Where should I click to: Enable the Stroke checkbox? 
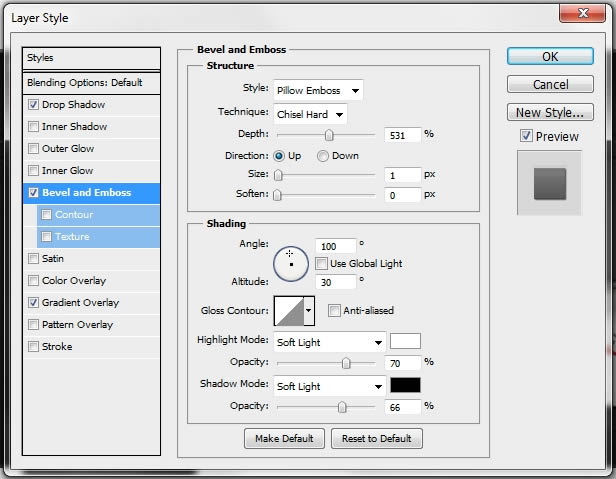(x=33, y=347)
